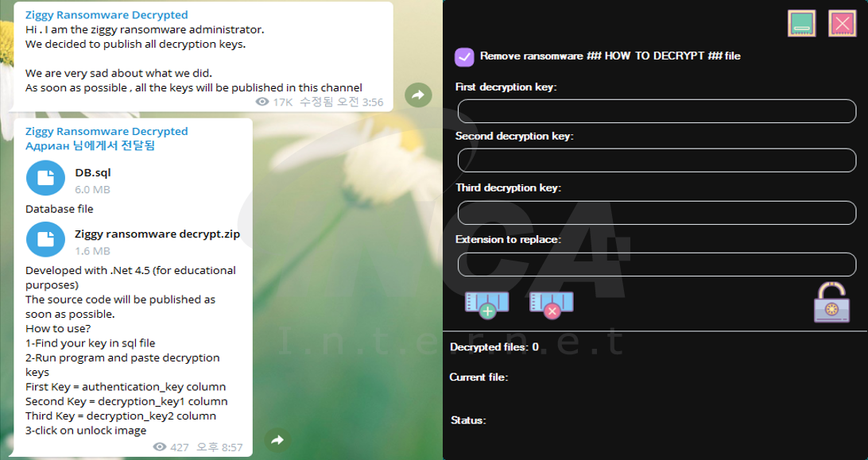This screenshot has height=460, width=868.
Task: Toggle Remove ransomware HOW TO DECRYPT file checkbox
Action: (x=464, y=56)
